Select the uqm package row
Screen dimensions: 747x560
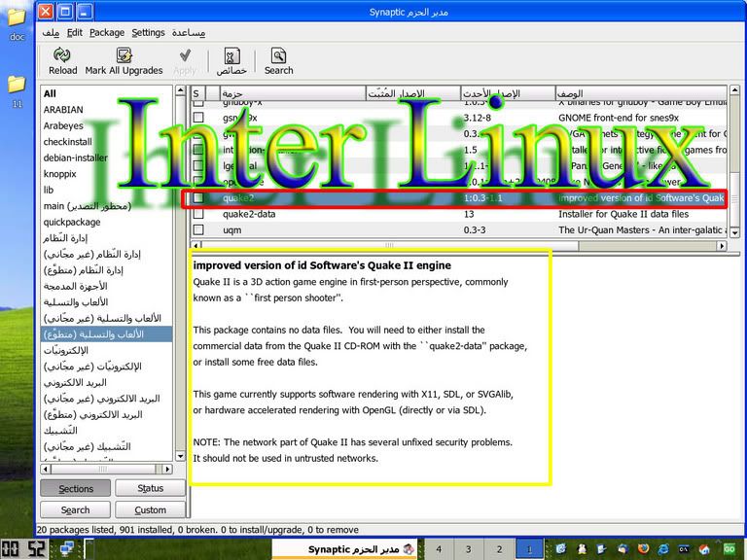[x=459, y=230]
